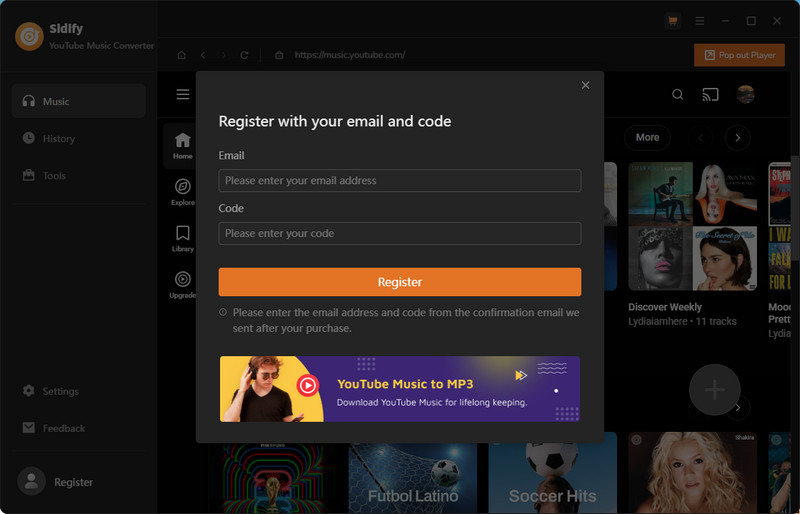Open Settings in the sidebar
The width and height of the screenshot is (800, 514).
pyautogui.click(x=79, y=391)
